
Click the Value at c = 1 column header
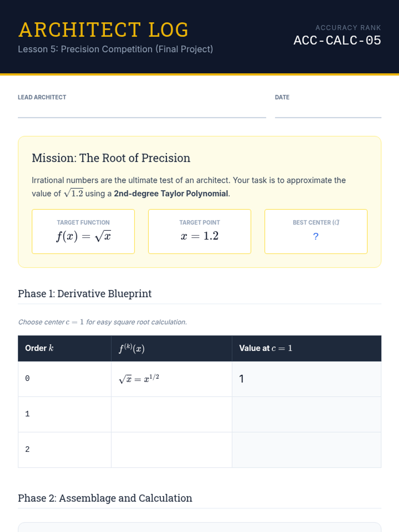[266, 348]
